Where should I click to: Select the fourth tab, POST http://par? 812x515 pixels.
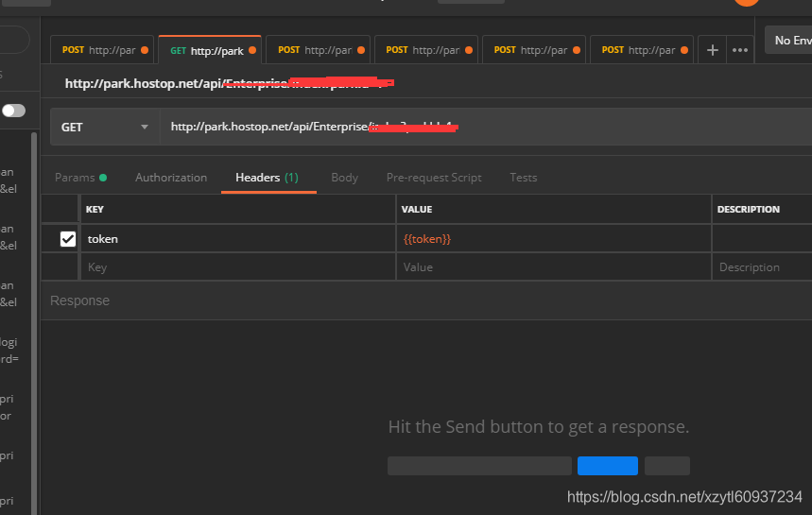click(x=425, y=50)
